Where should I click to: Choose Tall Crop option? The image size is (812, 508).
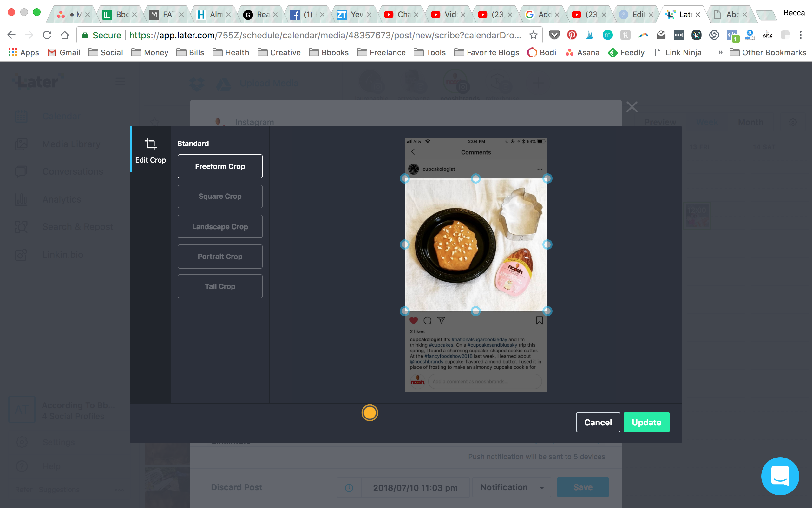click(x=220, y=286)
